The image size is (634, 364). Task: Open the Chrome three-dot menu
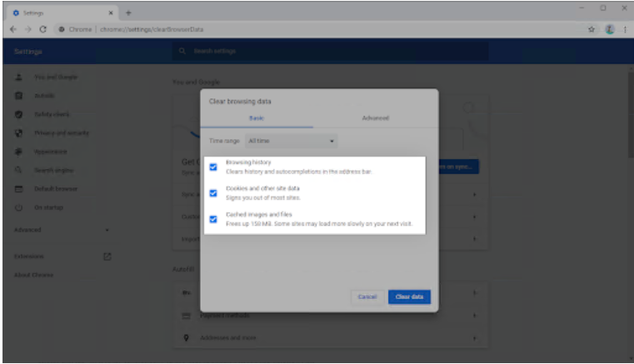(623, 29)
